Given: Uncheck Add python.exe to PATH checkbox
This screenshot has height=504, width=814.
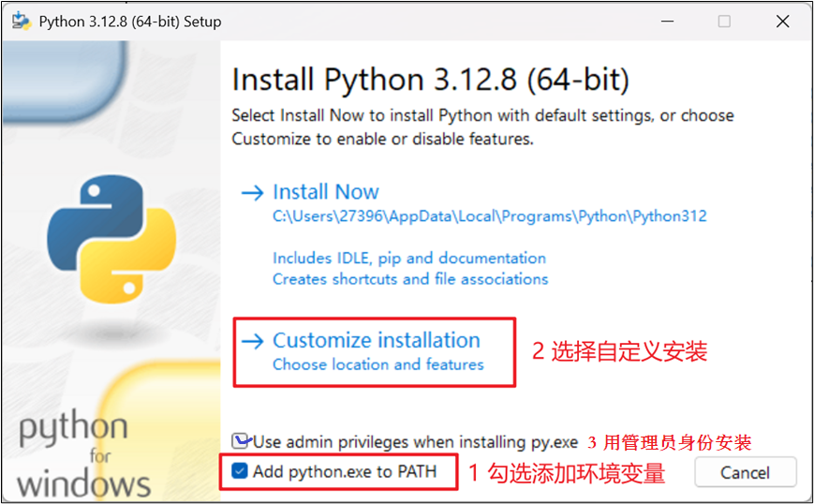Looking at the screenshot, I should [x=239, y=471].
